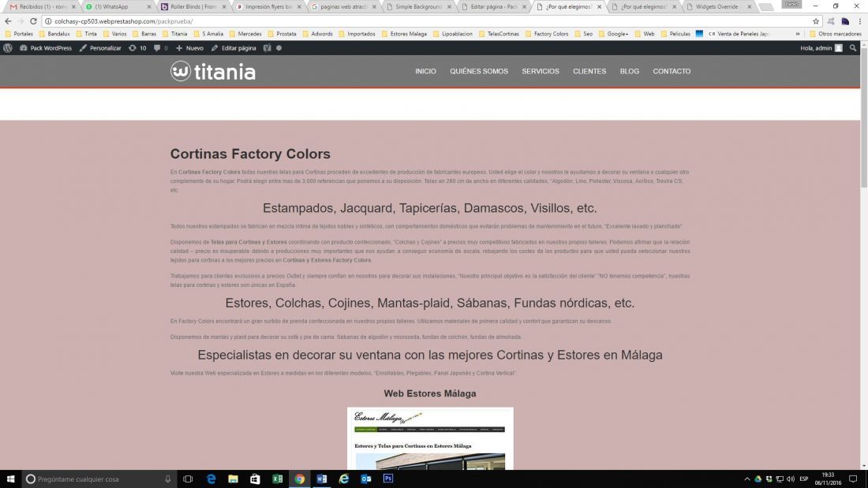Click the WordPress logo in admin bar
The width and height of the screenshot is (868, 488).
click(x=8, y=48)
